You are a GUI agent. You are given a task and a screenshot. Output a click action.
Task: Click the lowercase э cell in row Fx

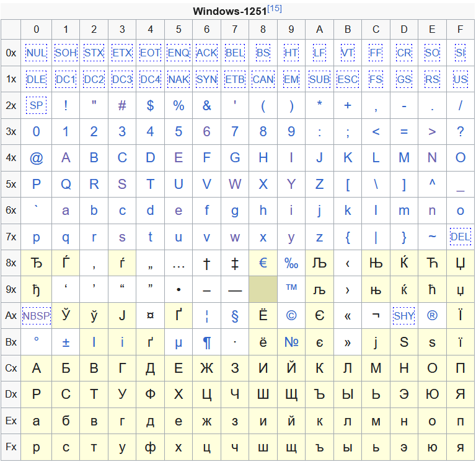403,447
